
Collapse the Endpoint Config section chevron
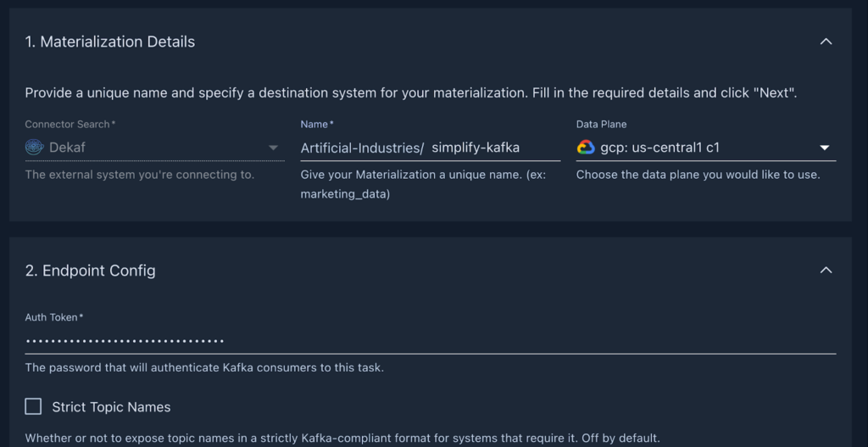tap(826, 271)
